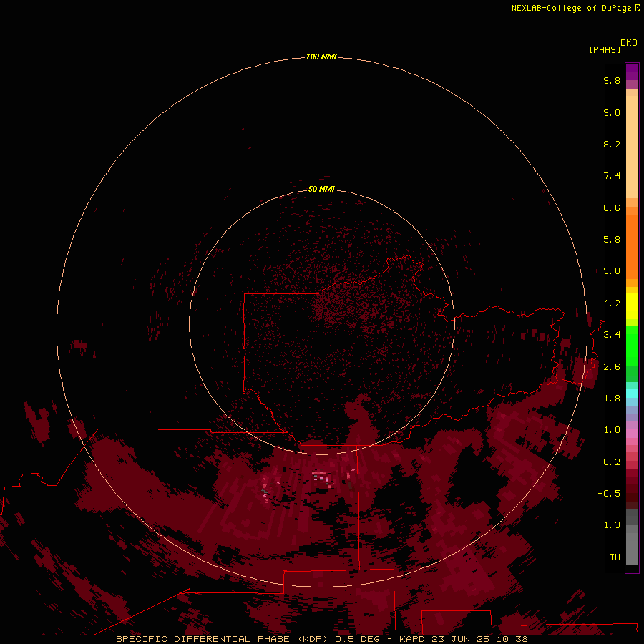Click the 50 NMI range ring label
Screen dimensions: 644x644
[x=321, y=189]
